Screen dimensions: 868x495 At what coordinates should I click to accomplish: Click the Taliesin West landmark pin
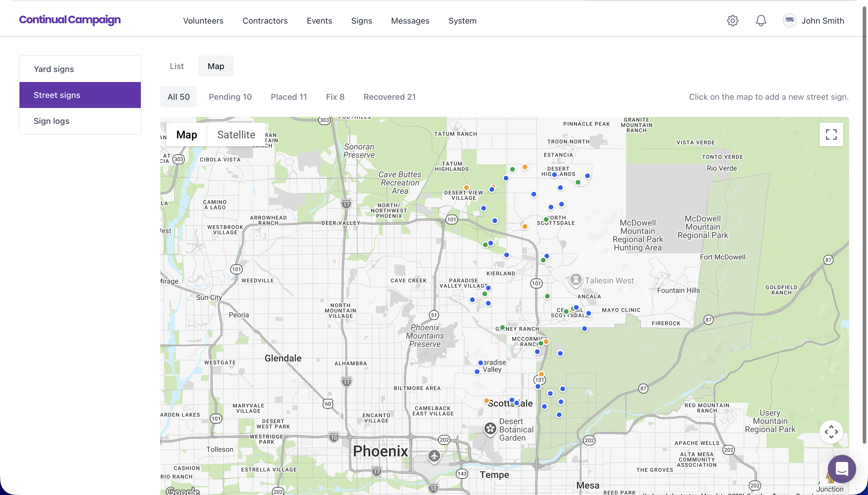[x=576, y=280]
